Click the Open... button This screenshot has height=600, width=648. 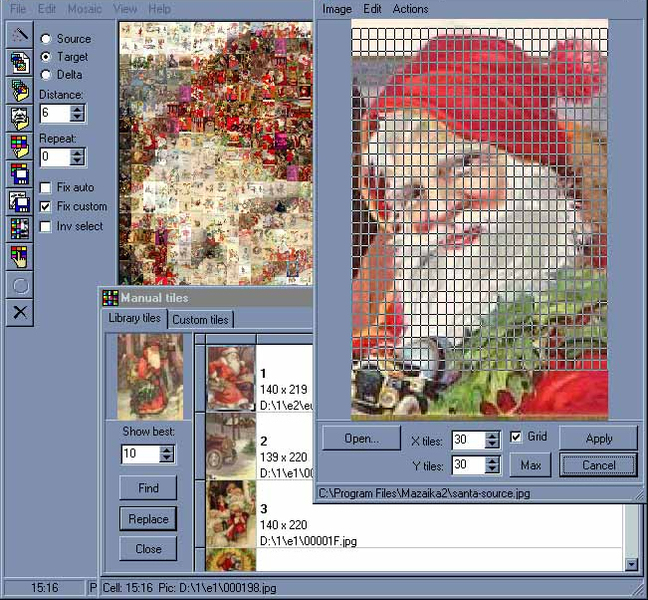point(362,438)
